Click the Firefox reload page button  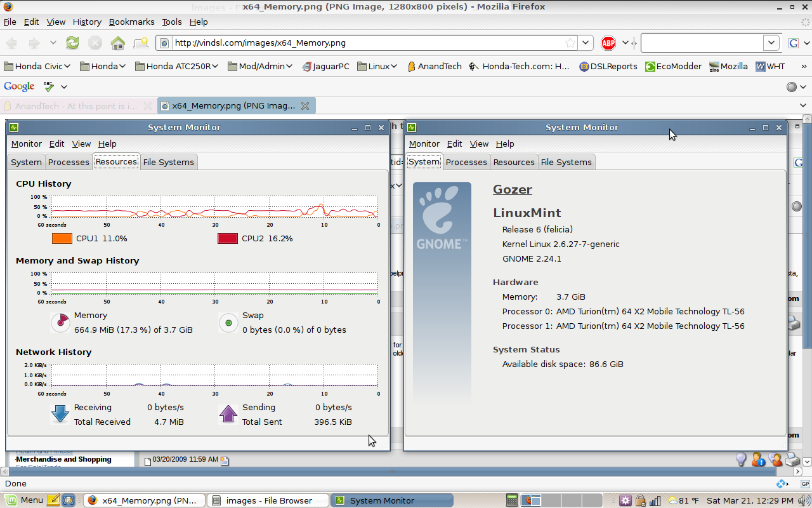[x=73, y=43]
